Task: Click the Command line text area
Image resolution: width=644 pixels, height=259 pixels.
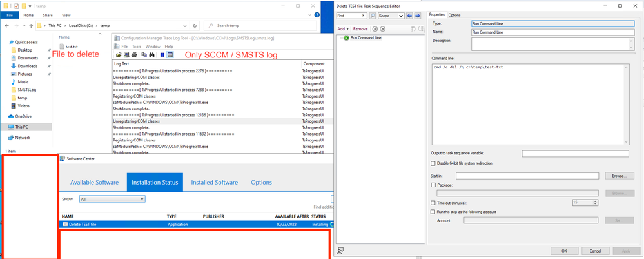Action: coord(531,104)
